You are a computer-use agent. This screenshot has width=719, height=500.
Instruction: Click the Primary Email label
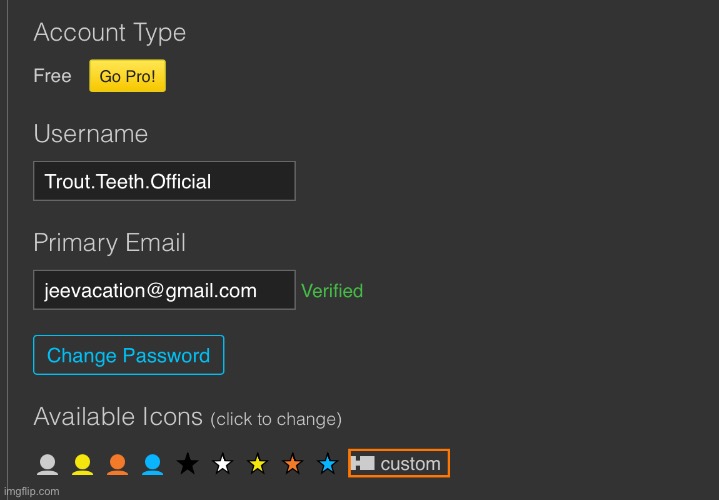[109, 243]
